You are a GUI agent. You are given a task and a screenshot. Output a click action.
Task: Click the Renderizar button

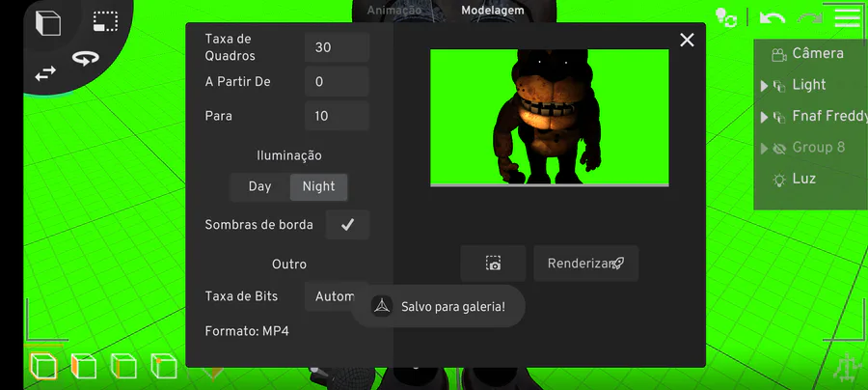pos(585,264)
